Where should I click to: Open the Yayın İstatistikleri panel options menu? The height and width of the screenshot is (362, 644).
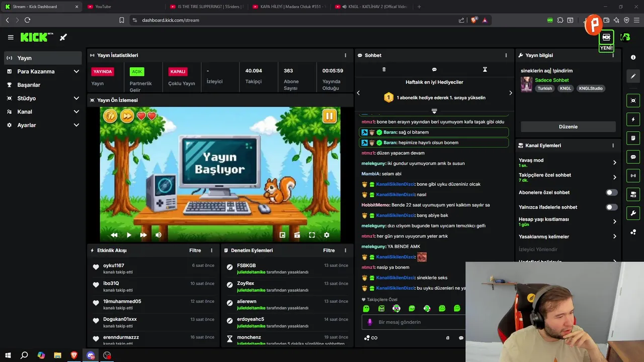[345, 55]
